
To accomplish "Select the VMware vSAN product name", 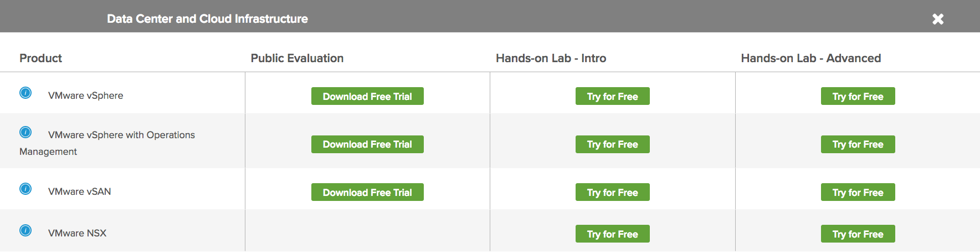I will click(80, 191).
